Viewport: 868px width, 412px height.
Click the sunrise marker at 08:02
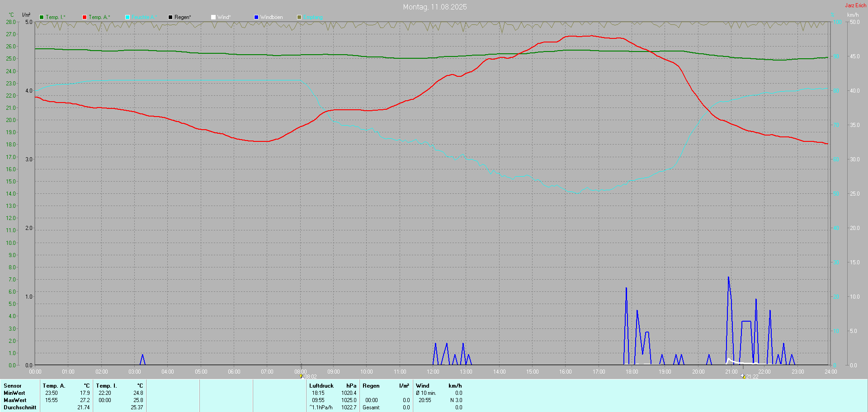click(x=301, y=376)
